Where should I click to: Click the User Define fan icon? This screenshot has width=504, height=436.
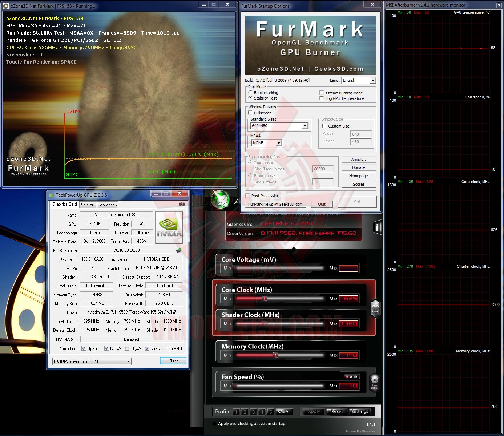[x=375, y=383]
